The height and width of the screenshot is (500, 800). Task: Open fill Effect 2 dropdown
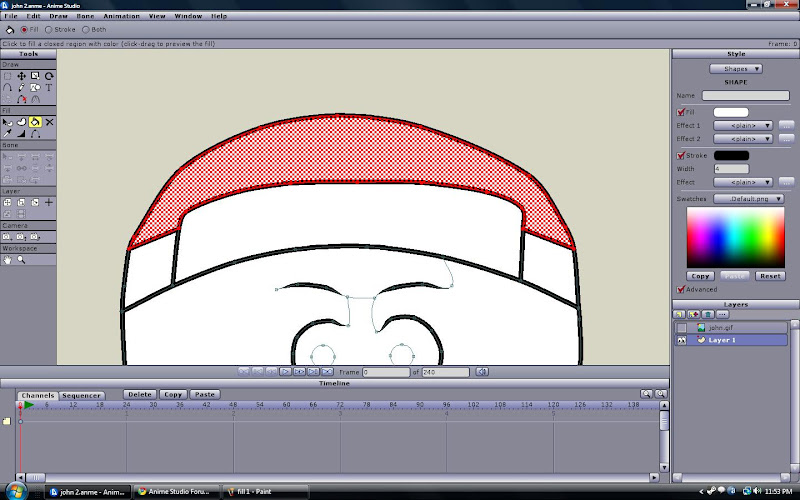(x=743, y=139)
